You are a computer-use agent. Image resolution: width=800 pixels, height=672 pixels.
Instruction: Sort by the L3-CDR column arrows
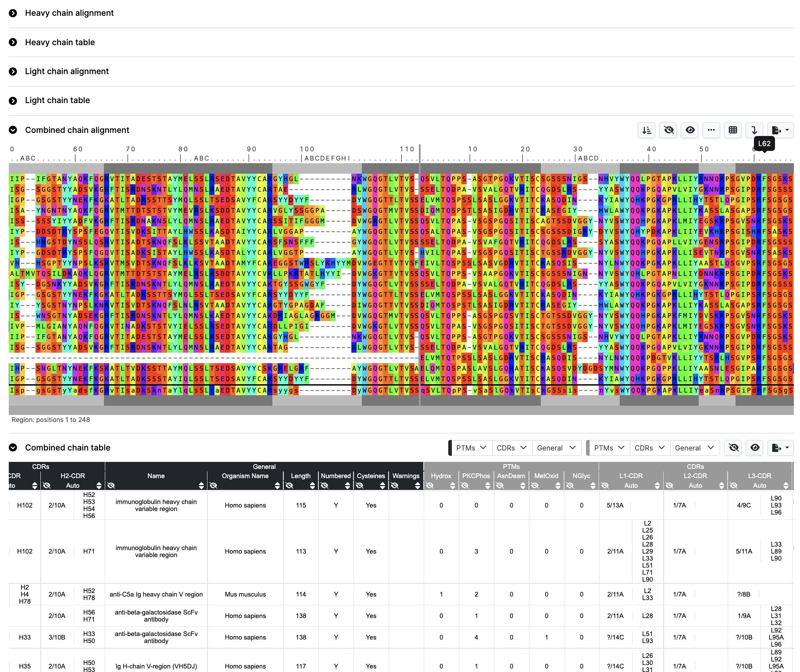click(786, 486)
